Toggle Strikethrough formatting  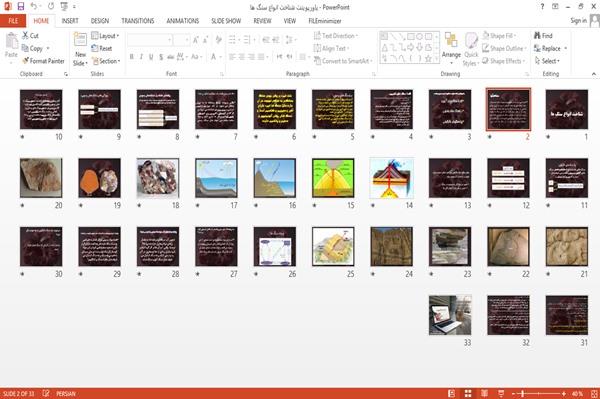(x=171, y=57)
